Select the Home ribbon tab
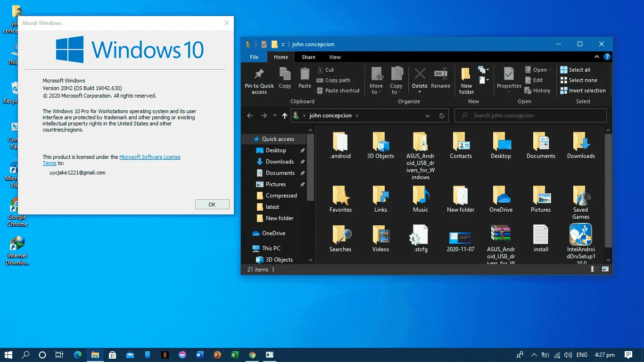 281,57
